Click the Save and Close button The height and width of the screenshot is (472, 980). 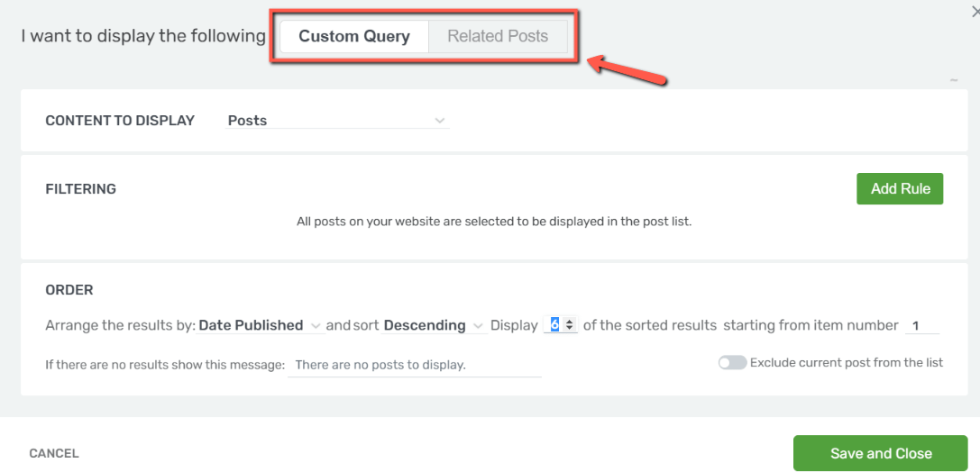click(x=881, y=453)
